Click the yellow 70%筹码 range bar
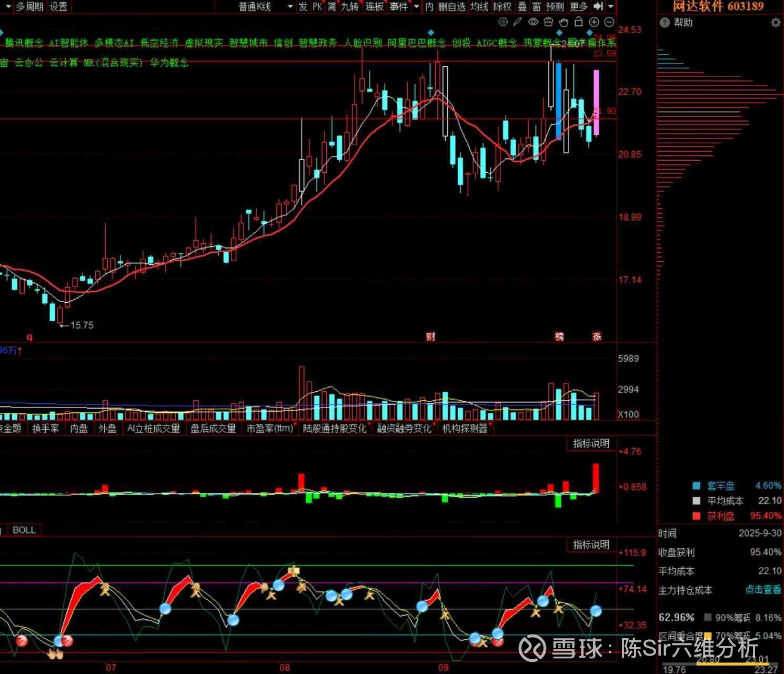Screen dimensions: 784x674 733,663
